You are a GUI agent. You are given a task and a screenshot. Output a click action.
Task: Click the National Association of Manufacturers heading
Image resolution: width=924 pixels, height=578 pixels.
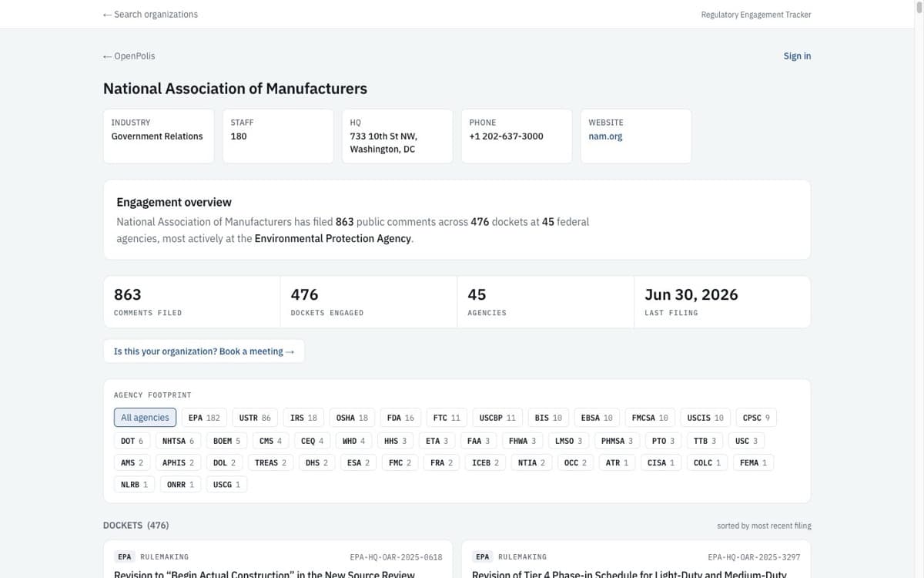pyautogui.click(x=235, y=89)
